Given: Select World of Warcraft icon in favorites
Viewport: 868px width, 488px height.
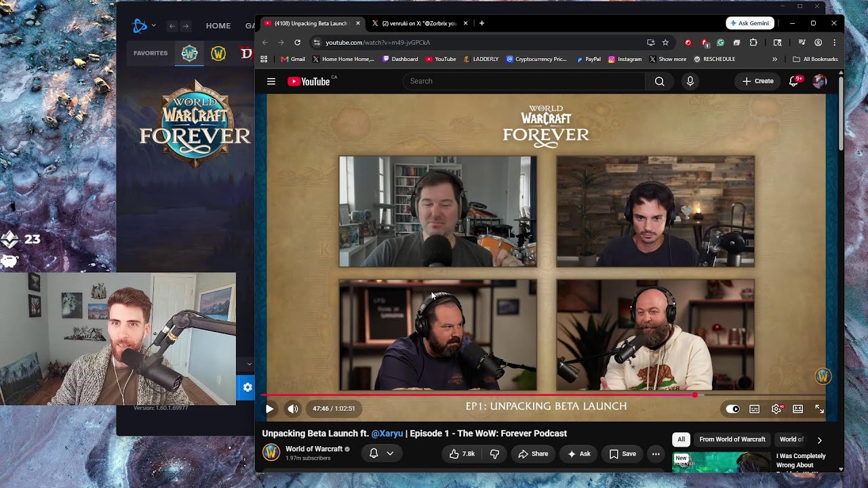Looking at the screenshot, I should pyautogui.click(x=218, y=53).
